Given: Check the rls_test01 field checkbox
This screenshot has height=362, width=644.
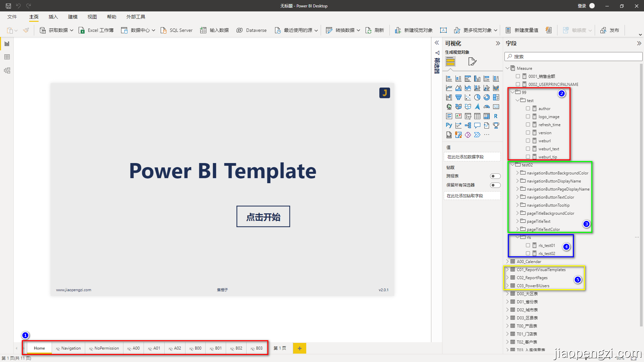Looking at the screenshot, I should [528, 246].
